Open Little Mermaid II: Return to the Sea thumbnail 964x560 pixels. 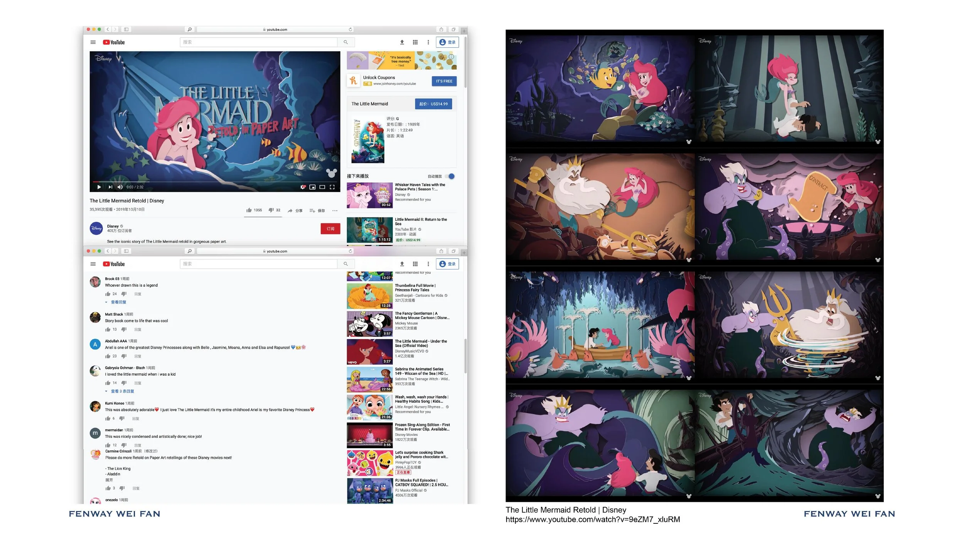pos(369,230)
